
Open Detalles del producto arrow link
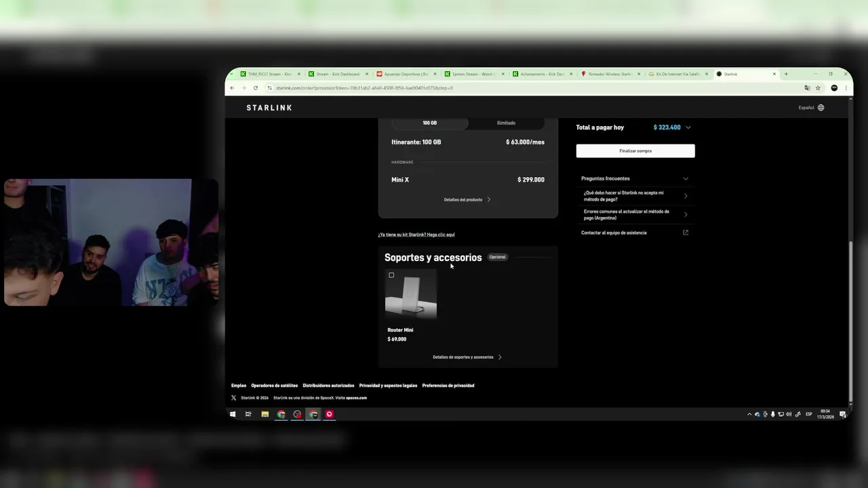[467, 200]
